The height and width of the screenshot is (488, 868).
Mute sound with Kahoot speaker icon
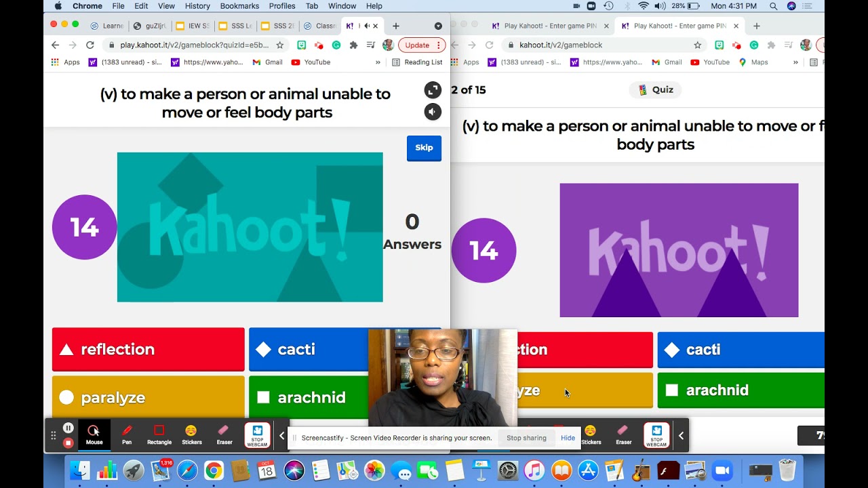click(x=433, y=112)
